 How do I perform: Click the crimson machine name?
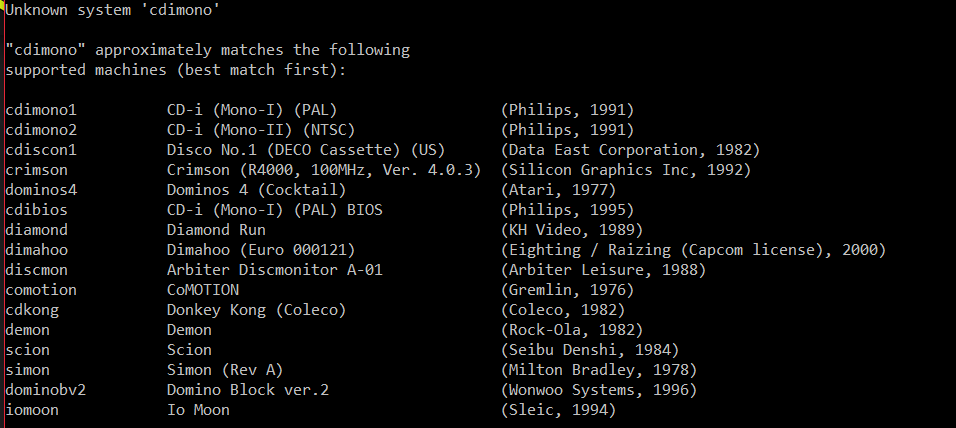pos(36,169)
